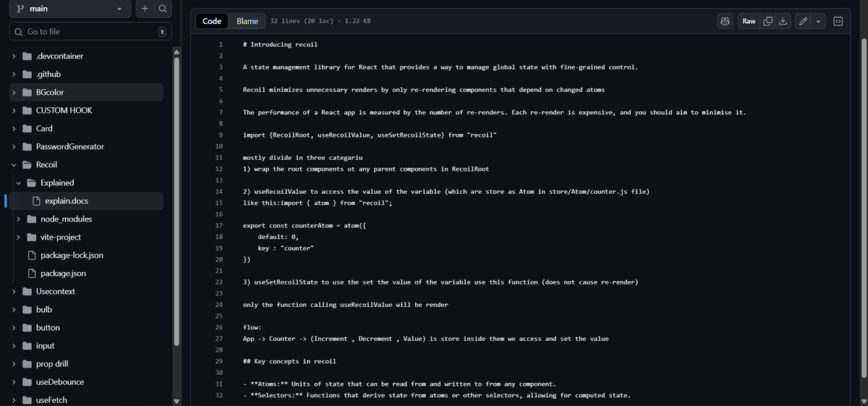Expand the Usecontext folder chevron

coord(14,292)
